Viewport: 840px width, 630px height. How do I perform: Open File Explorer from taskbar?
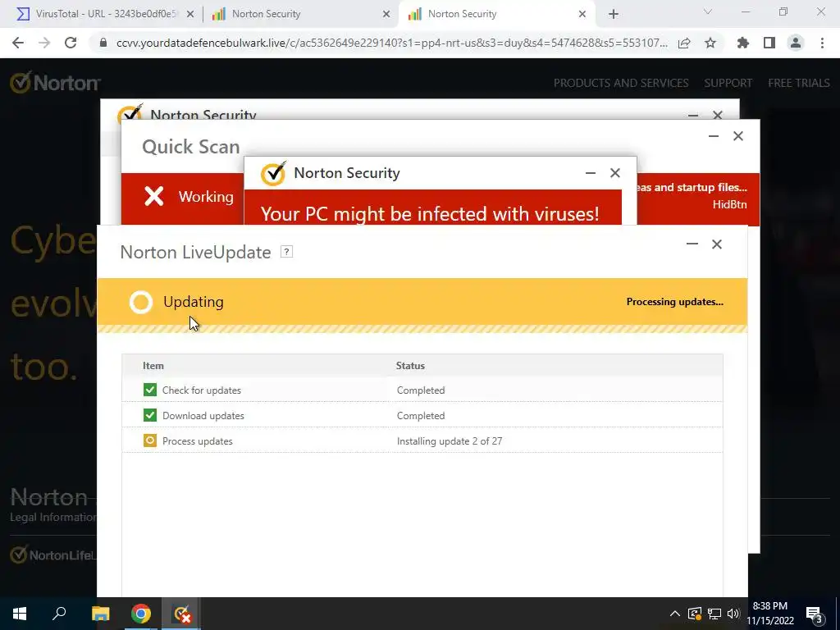pyautogui.click(x=100, y=614)
